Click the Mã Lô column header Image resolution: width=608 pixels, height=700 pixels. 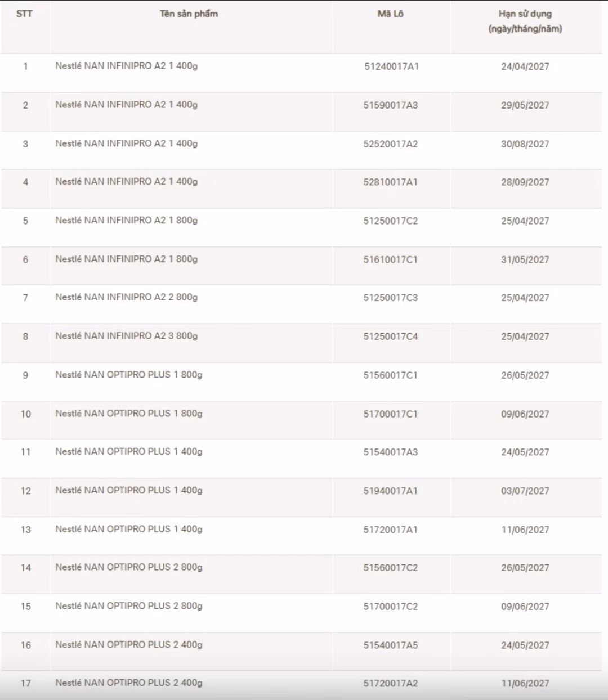391,14
